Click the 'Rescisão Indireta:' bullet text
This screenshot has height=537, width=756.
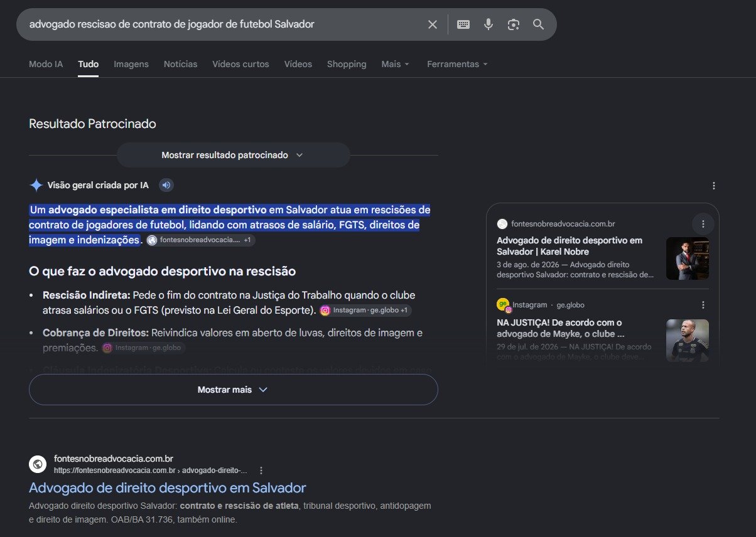[87, 295]
